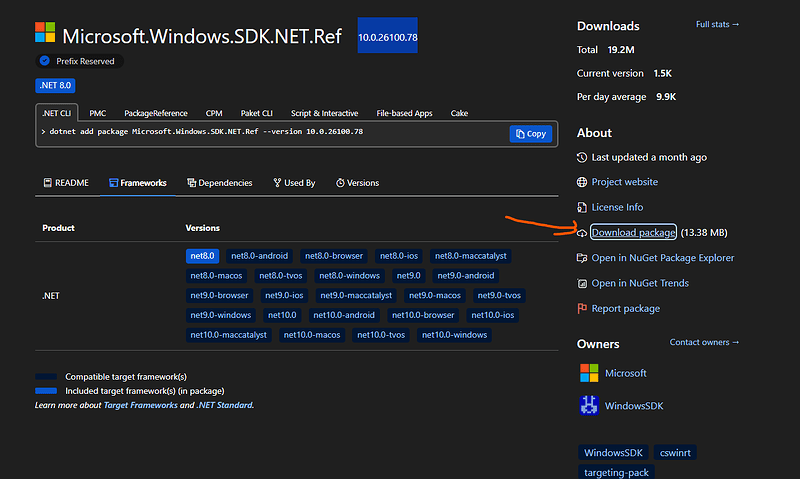The image size is (800, 479).
Task: Click the Microsoft logo beside the package title
Action: (x=45, y=35)
